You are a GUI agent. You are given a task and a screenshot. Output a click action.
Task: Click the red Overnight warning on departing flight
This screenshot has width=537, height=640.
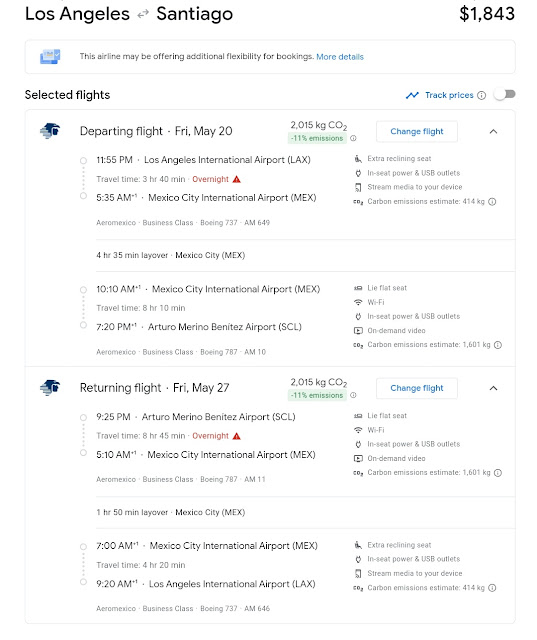click(216, 179)
